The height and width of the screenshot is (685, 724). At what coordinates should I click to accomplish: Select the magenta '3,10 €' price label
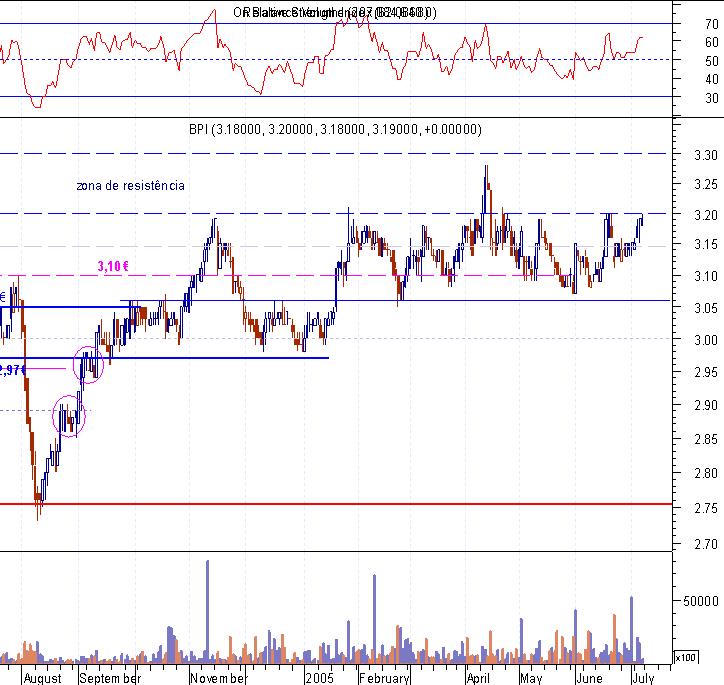pyautogui.click(x=113, y=266)
